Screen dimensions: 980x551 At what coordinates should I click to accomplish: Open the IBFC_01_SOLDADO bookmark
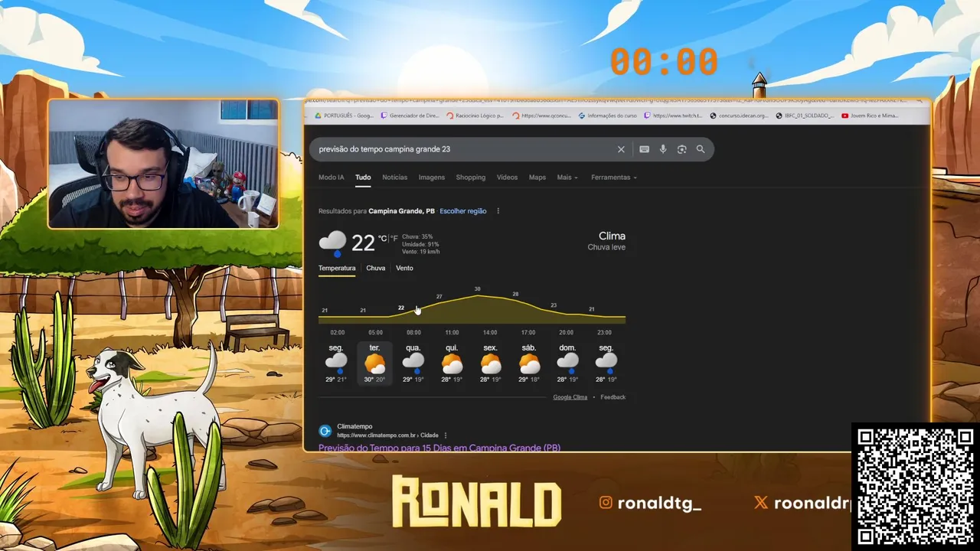805,116
